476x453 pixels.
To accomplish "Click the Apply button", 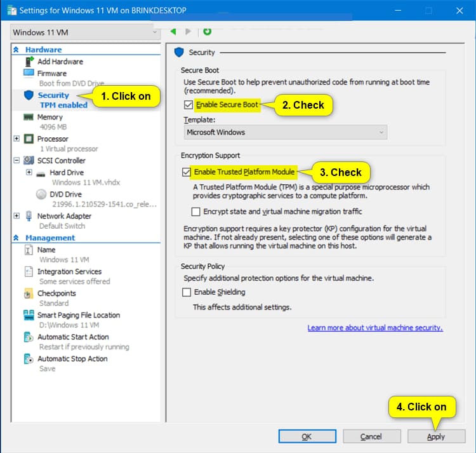I will click(435, 436).
